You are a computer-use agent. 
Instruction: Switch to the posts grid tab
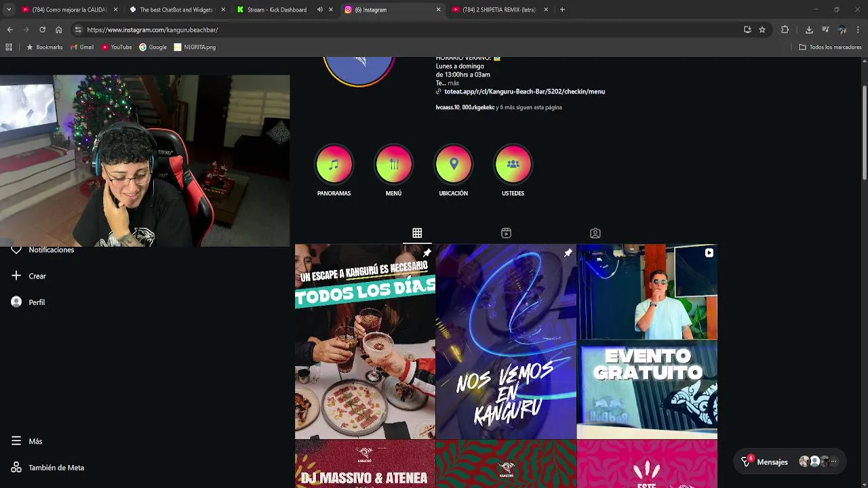coord(417,233)
